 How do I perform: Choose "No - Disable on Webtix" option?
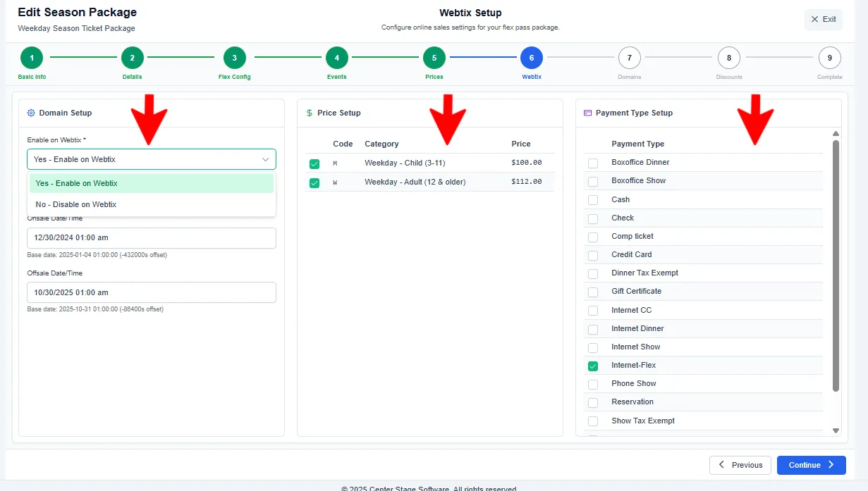[x=152, y=204]
